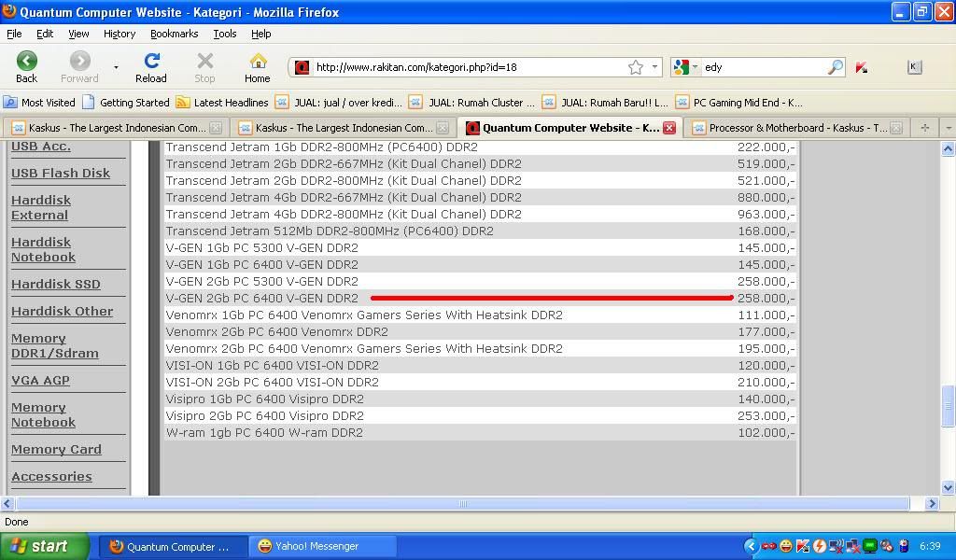Screen dimensions: 956x560
Task: Switch to Processor & Motherboard Kaskus tab
Action: (795, 128)
